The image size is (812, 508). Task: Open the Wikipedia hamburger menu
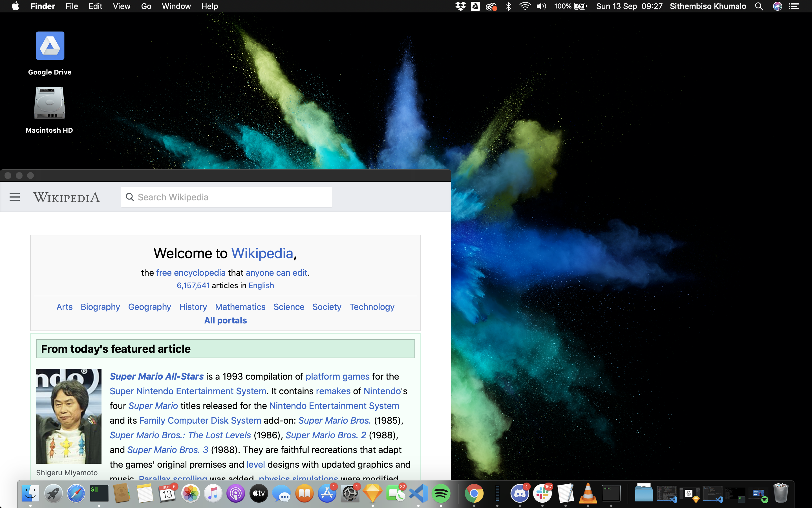14,197
